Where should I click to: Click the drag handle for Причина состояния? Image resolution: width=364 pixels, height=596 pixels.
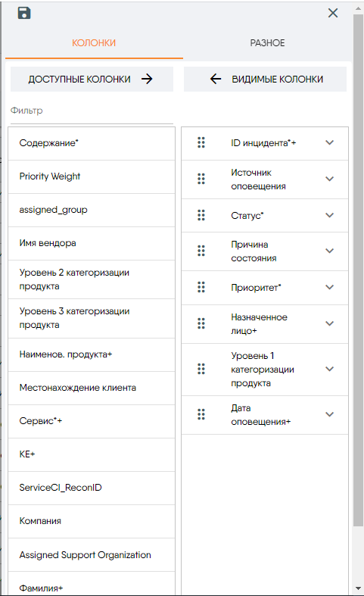(x=201, y=251)
